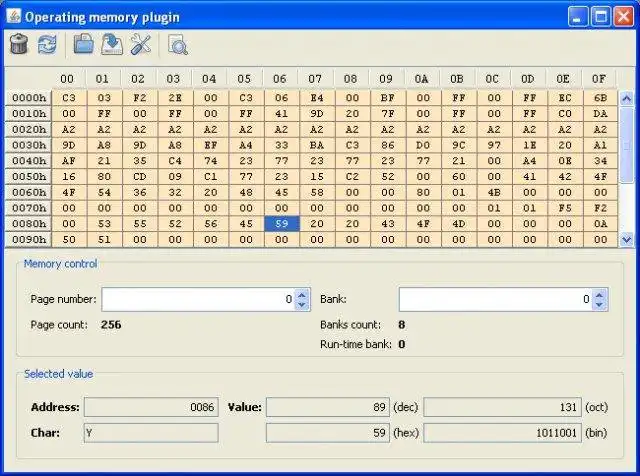Decrease the Bank value with down arrow

(x=600, y=304)
